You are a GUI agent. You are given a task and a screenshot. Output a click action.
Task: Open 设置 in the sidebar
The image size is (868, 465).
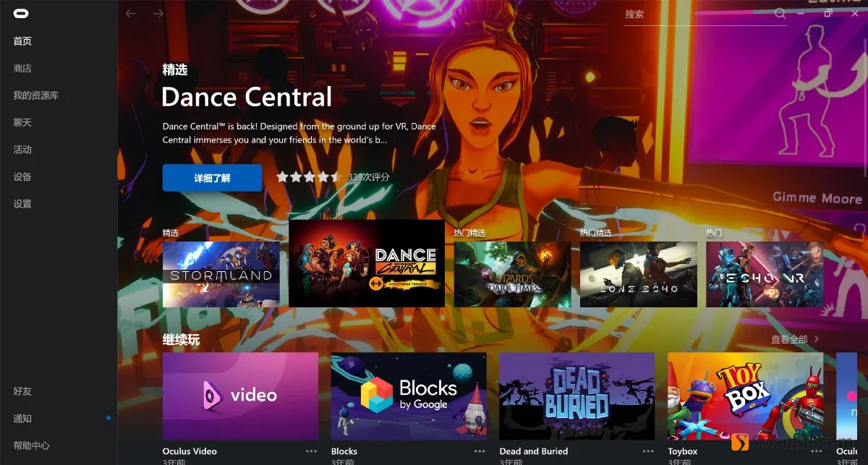point(22,204)
